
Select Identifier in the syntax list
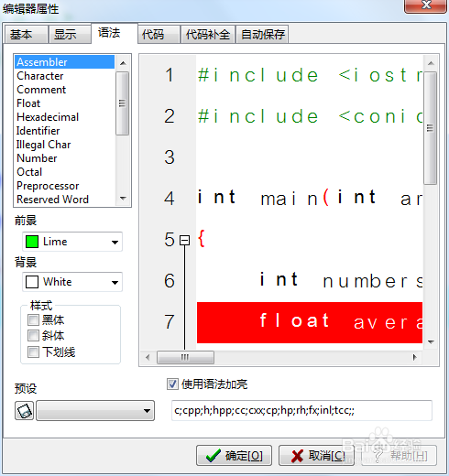pyautogui.click(x=65, y=131)
